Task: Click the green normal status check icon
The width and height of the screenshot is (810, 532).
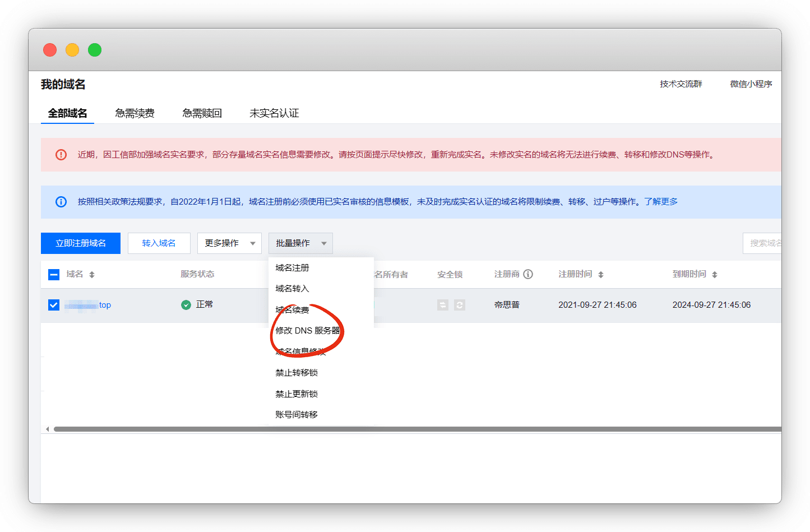Action: coord(186,305)
